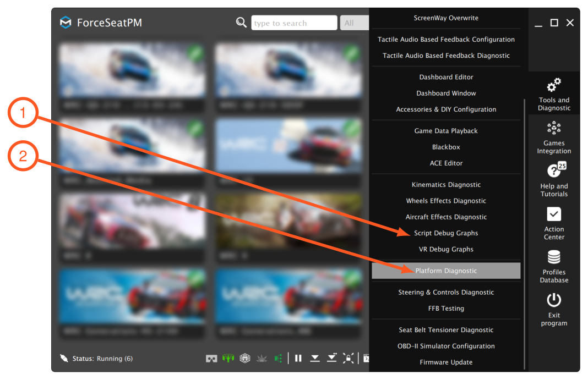Open Help and Tutorials icon
This screenshot has width=588, height=380.
(x=556, y=170)
